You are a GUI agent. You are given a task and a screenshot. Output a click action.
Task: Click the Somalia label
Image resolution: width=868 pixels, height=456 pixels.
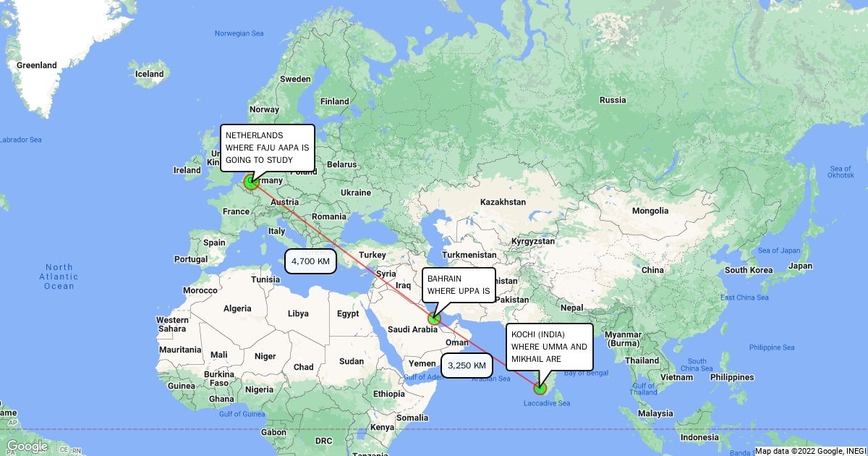pyautogui.click(x=412, y=418)
